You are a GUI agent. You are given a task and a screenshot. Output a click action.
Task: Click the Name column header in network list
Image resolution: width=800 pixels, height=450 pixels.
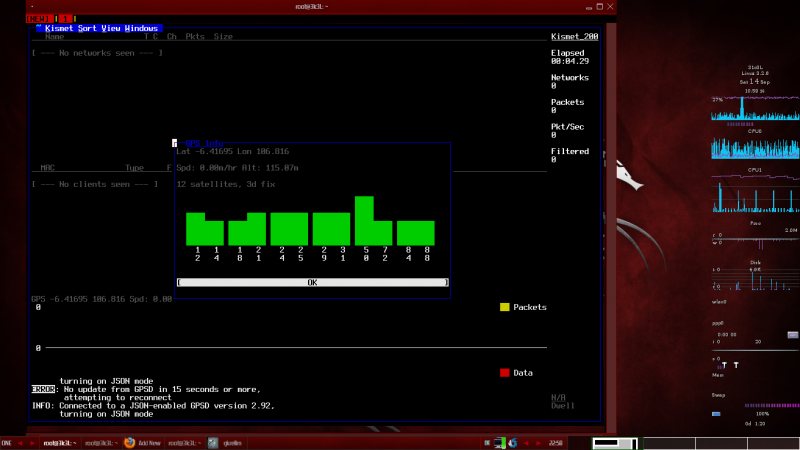(54, 37)
